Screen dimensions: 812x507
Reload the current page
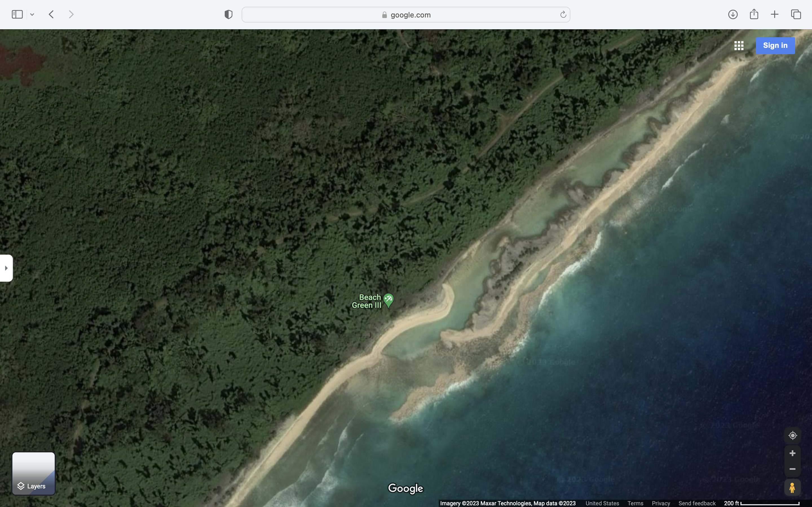click(x=563, y=15)
